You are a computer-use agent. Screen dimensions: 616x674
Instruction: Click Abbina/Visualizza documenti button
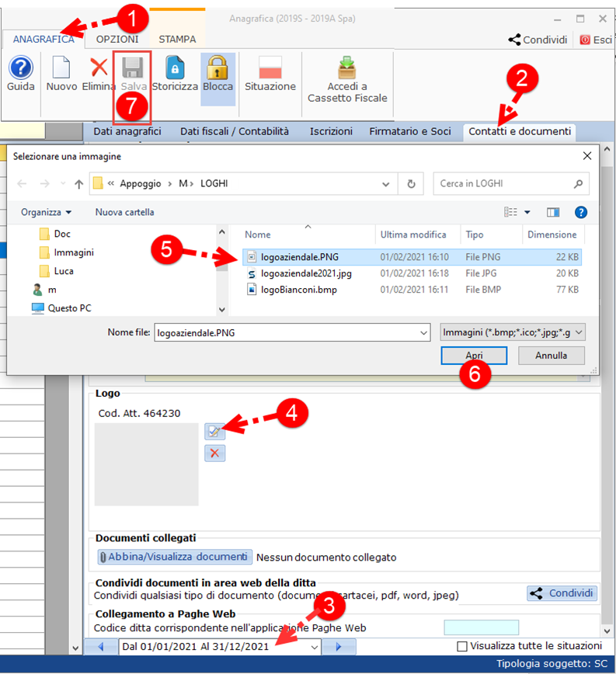click(175, 557)
